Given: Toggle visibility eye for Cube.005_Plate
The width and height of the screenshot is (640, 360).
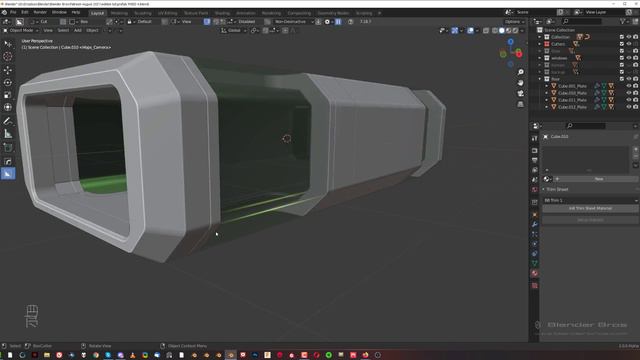Looking at the screenshot, I should coord(629,86).
